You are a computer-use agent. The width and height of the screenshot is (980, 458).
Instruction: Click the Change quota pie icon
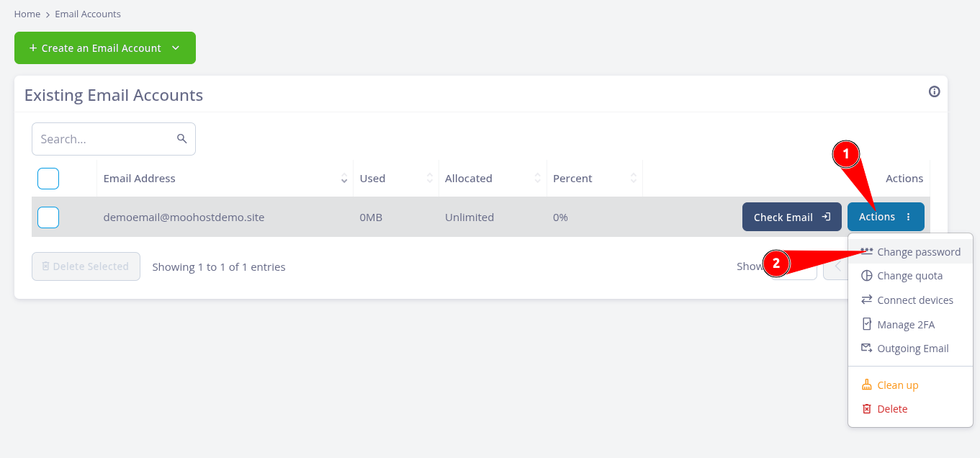[866, 276]
